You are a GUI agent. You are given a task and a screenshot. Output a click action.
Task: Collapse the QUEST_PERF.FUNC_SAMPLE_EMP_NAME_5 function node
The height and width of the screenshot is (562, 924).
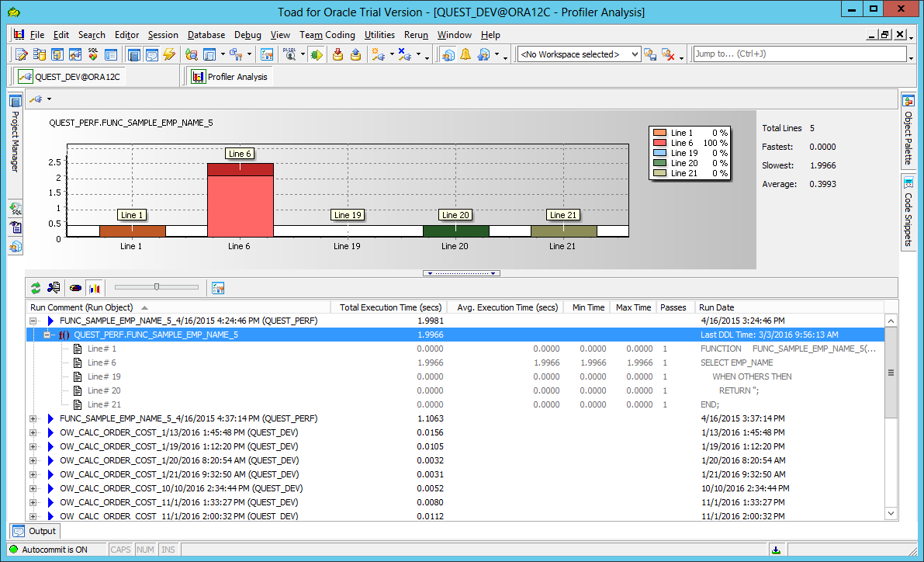pyautogui.click(x=47, y=335)
